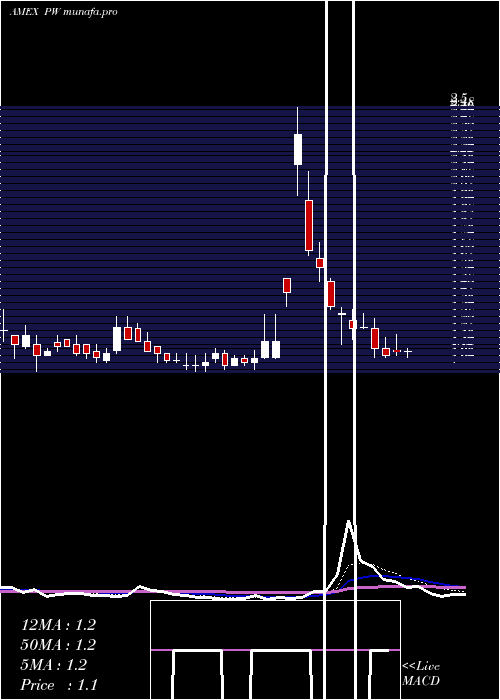Click the tallest white candlestick at the price peak
500x700 pixels.
(298, 149)
